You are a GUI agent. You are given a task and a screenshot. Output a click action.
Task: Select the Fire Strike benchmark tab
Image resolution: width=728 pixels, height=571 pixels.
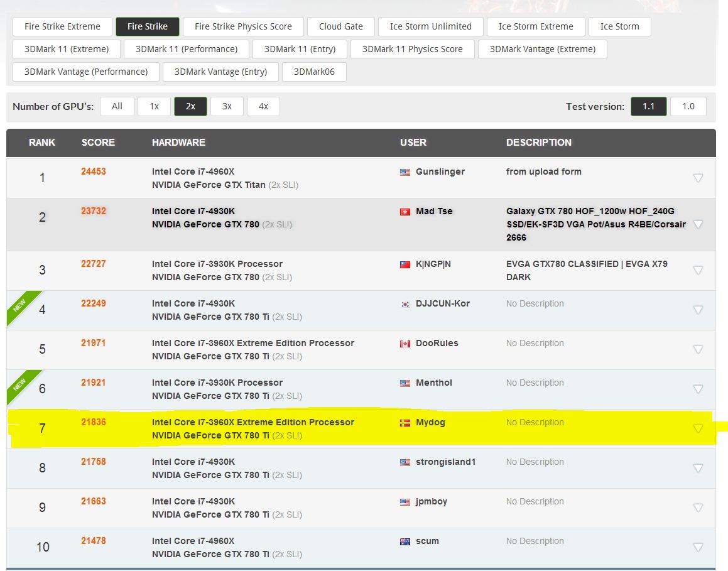148,26
